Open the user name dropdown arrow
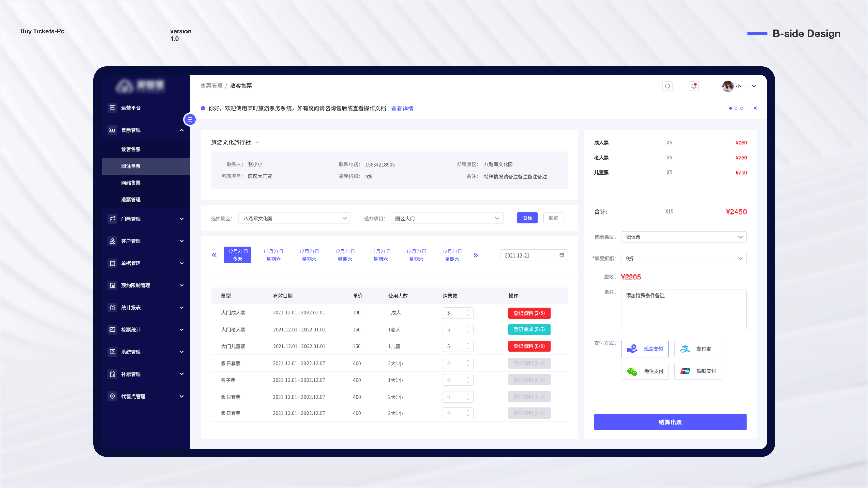Screen dimensions: 868x488 click(754, 86)
